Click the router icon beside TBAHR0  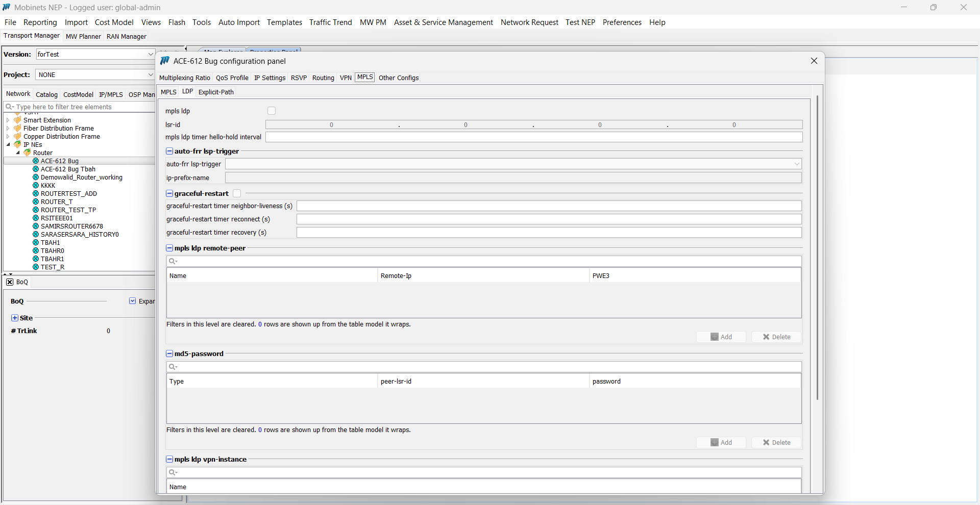click(x=36, y=251)
